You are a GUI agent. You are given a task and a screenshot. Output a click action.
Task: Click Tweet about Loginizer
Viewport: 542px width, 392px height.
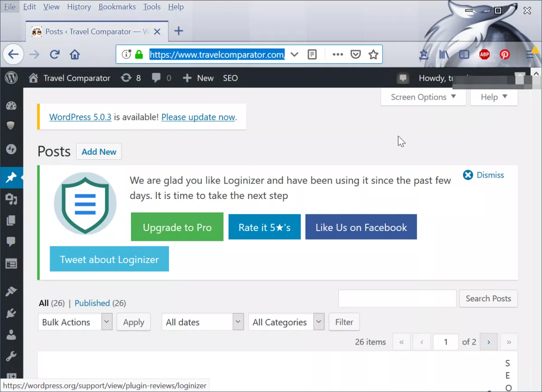point(109,259)
